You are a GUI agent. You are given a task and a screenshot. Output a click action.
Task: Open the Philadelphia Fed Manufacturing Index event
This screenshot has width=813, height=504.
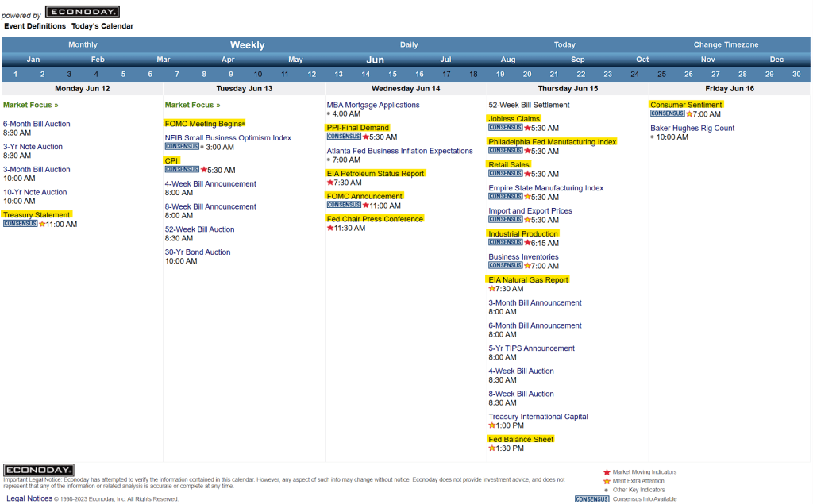pos(552,142)
